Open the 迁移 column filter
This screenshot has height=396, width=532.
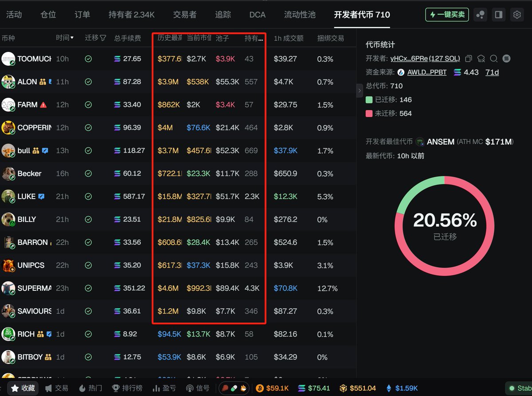coord(103,38)
